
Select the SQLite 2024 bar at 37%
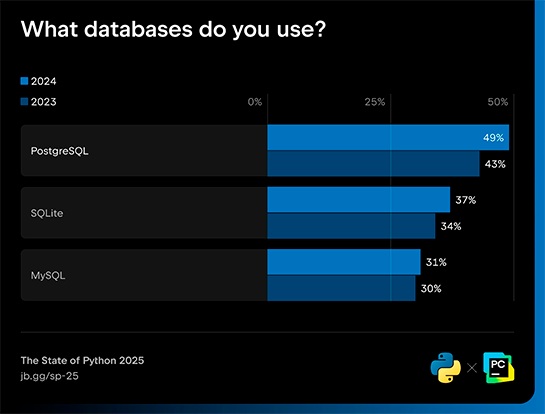358,200
